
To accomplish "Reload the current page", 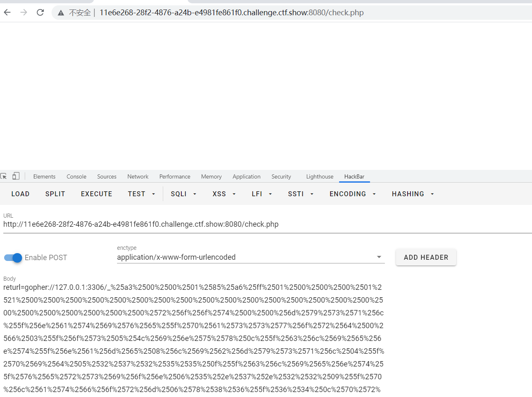I will (40, 12).
